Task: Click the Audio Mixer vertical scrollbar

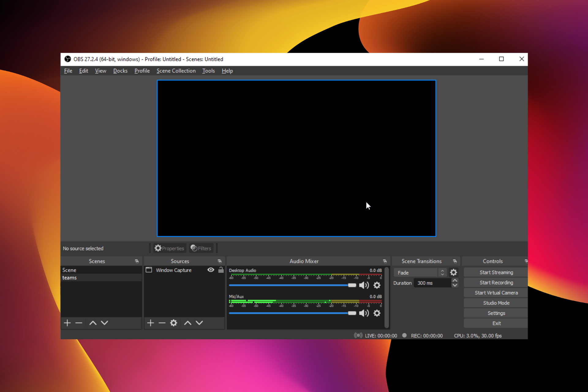Action: [x=387, y=297]
